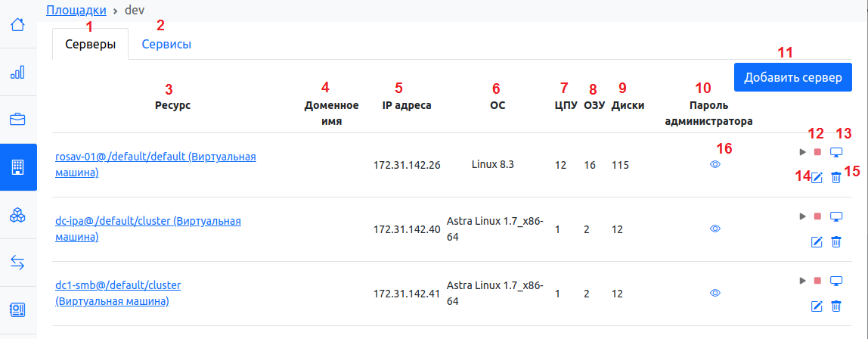
Task: Reveal the dc-ipa administrator password
Action: click(x=715, y=228)
